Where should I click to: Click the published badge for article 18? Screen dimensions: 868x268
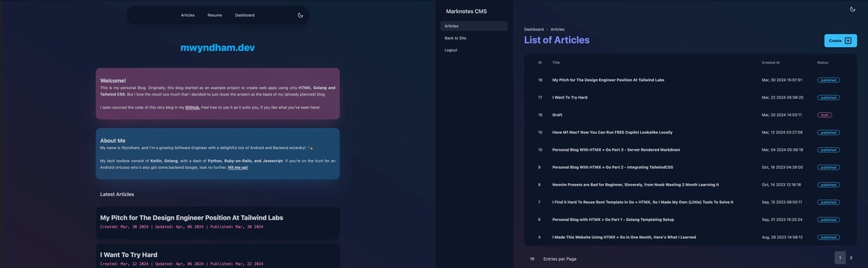click(828, 80)
